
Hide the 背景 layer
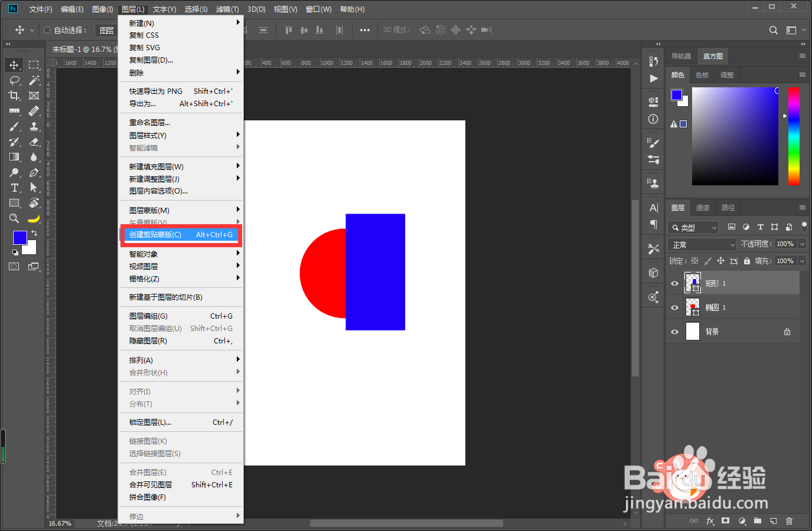[674, 332]
